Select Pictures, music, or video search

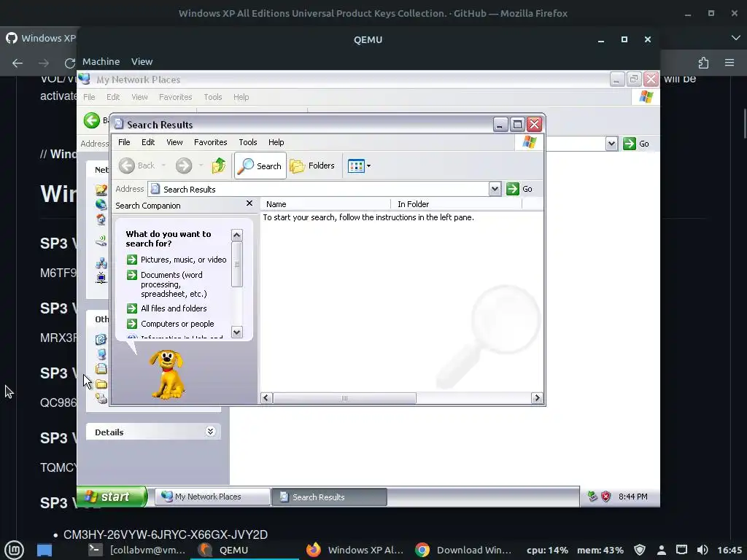[183, 260]
